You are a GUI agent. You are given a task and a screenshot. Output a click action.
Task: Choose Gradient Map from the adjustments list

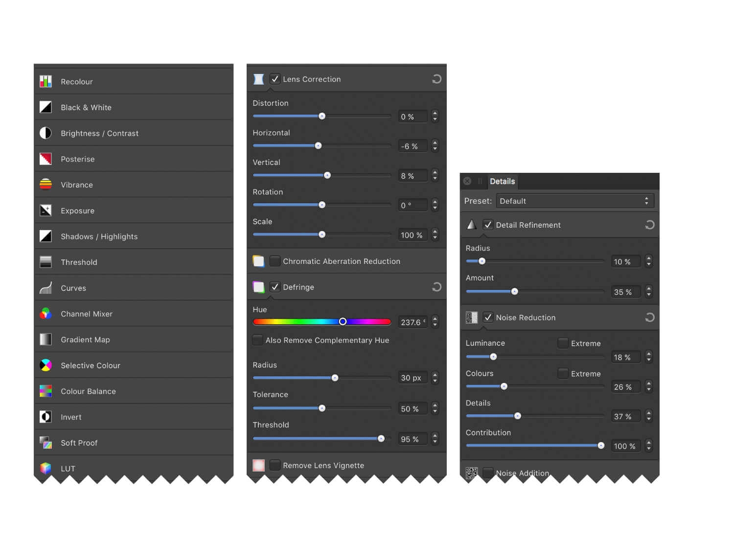(x=85, y=340)
